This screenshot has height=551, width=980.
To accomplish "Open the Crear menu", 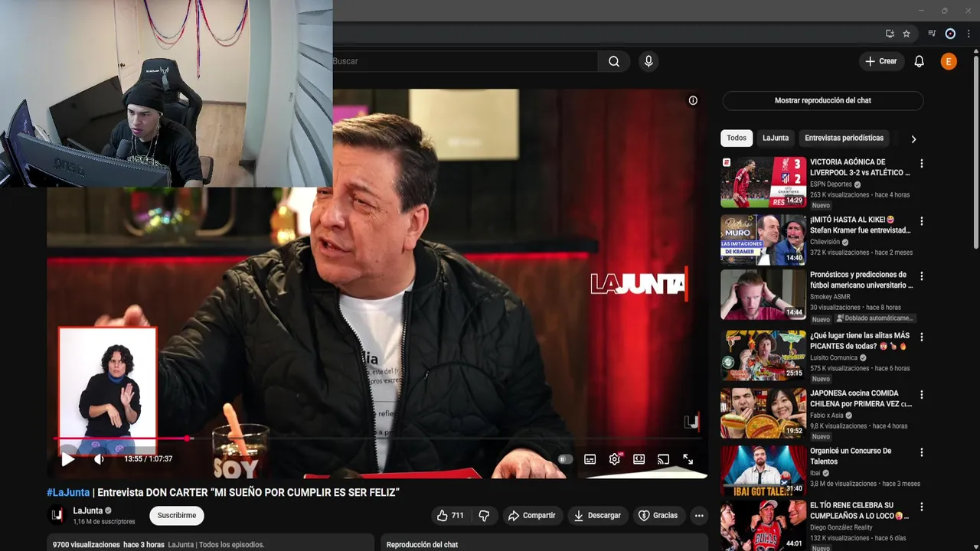I will click(x=881, y=61).
